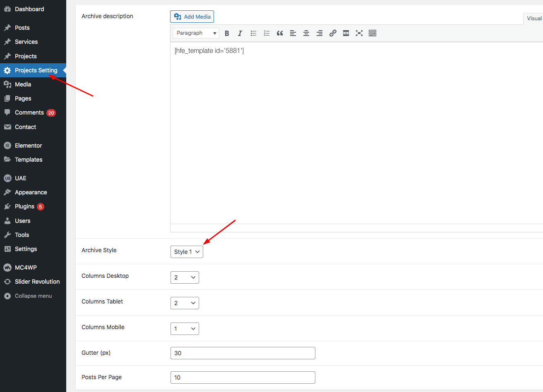Focus the Gutter (px) input field
Screen dimensions: 543x392
(x=243, y=353)
